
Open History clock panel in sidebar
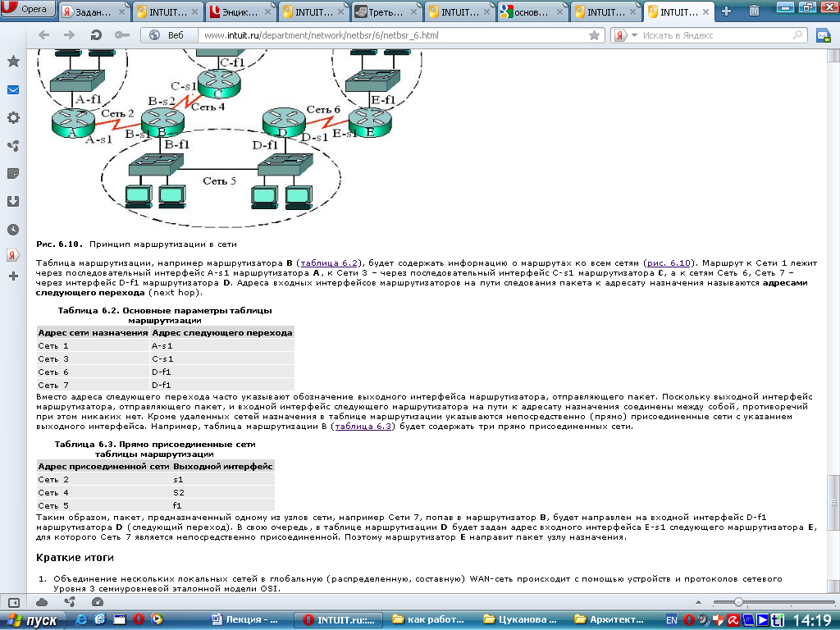tap(13, 230)
